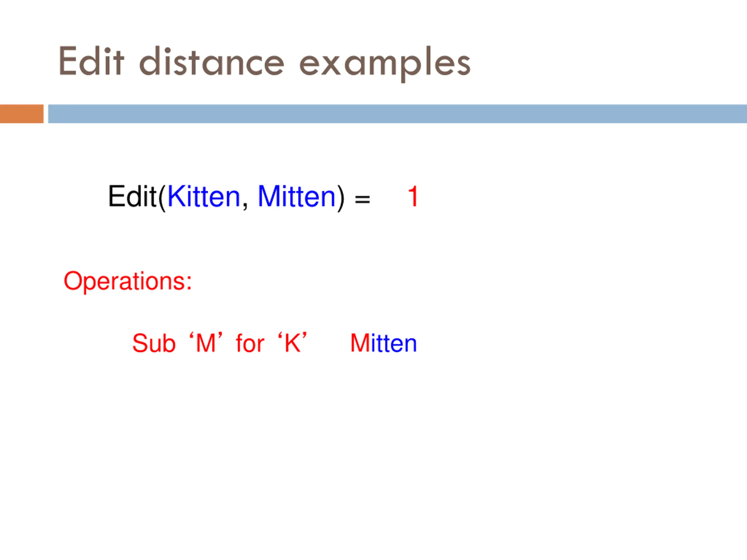Select the word "examples" in the title
Screen dimensions: 747x560
tap(385, 64)
